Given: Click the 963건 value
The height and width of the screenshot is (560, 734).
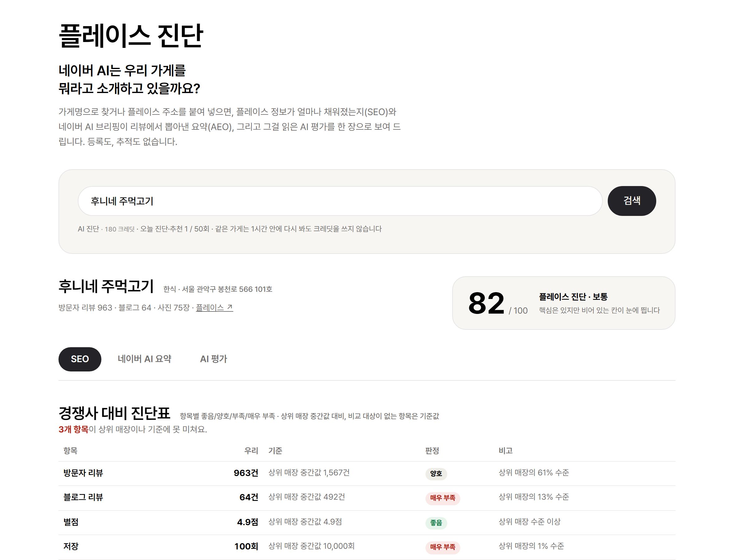Looking at the screenshot, I should point(246,473).
